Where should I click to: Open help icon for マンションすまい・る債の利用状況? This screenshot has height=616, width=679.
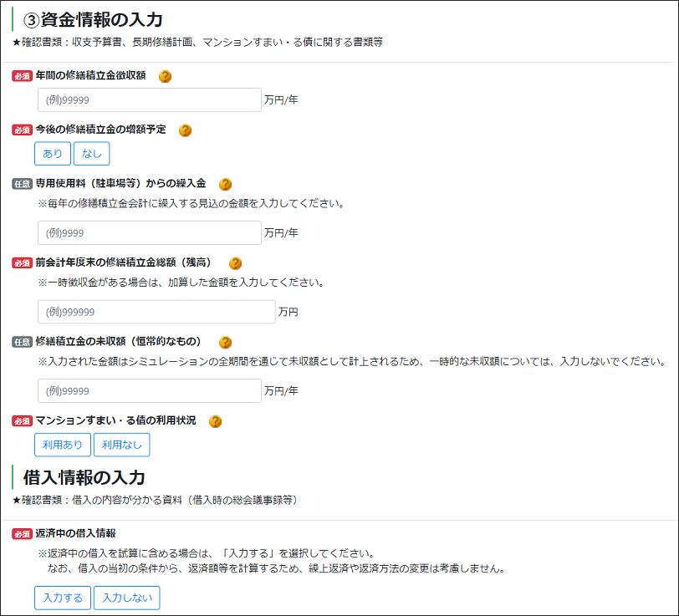tap(215, 421)
